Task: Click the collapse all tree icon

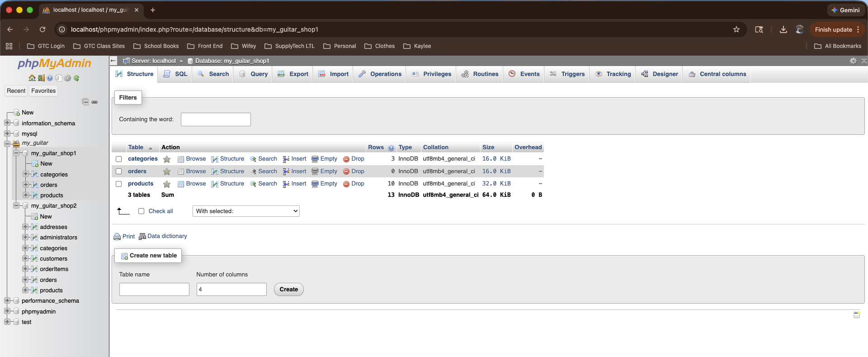Action: tap(85, 102)
